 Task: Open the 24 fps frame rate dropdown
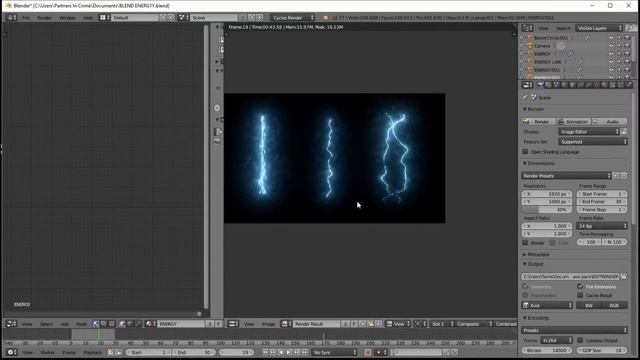(x=602, y=226)
